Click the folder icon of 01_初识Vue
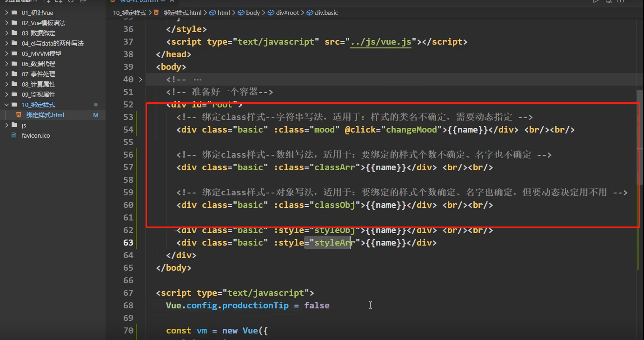This screenshot has height=340, width=644. click(x=14, y=13)
